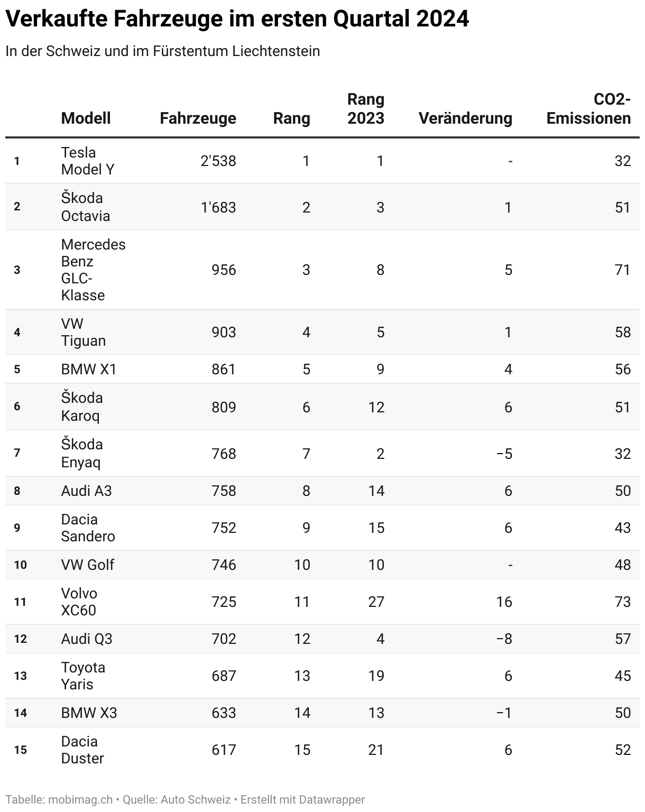
Task: Open the Datawrapper credit in footer
Action: click(331, 799)
